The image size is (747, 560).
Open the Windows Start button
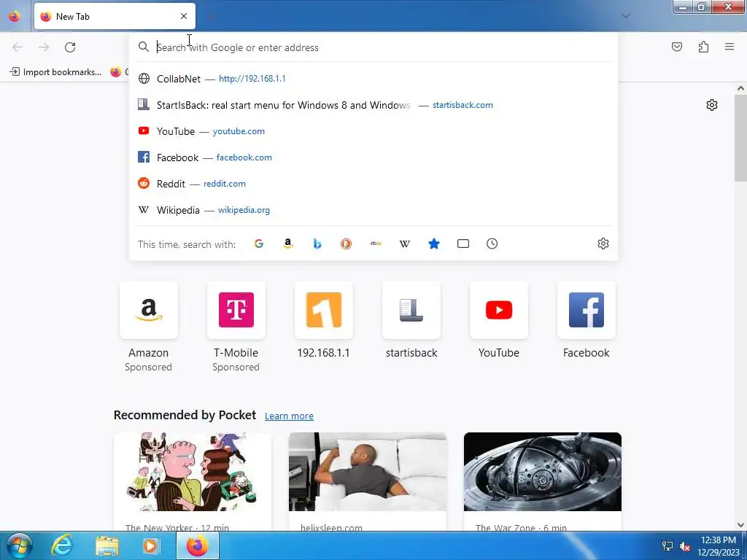point(20,545)
